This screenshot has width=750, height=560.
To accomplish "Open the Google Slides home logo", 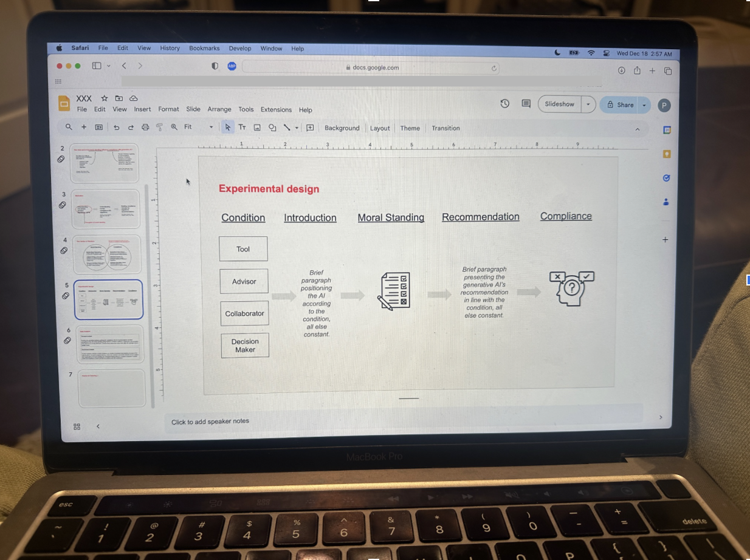I will [64, 103].
